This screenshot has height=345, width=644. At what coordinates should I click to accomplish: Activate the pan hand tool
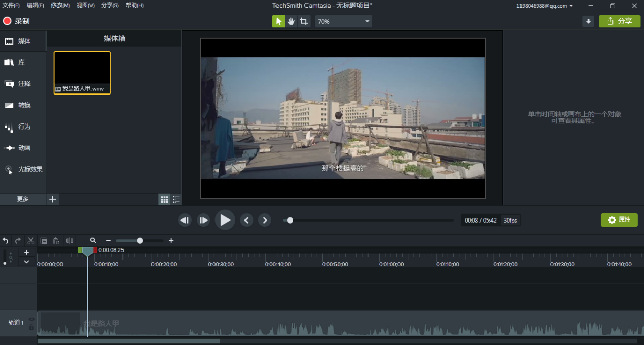click(291, 21)
